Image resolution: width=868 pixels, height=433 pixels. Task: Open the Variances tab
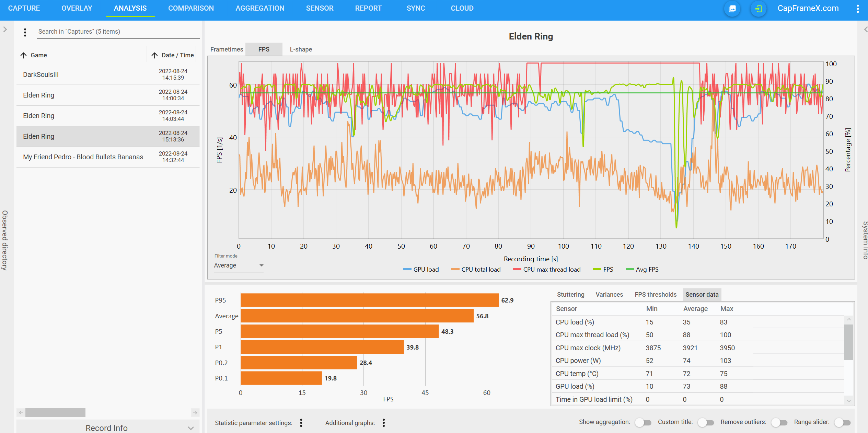[609, 295]
